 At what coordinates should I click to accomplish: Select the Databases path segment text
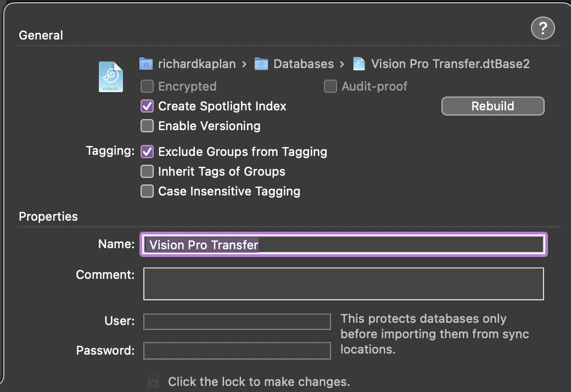click(x=303, y=64)
